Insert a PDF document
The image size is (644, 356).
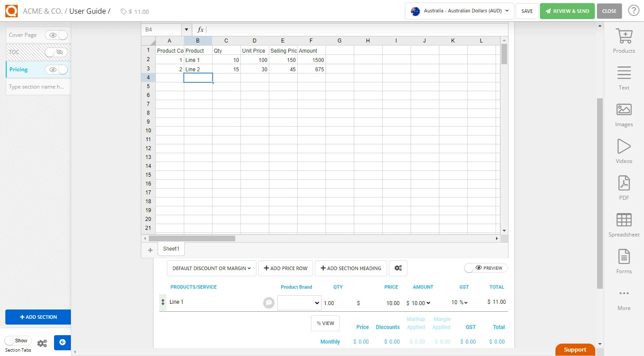[624, 187]
